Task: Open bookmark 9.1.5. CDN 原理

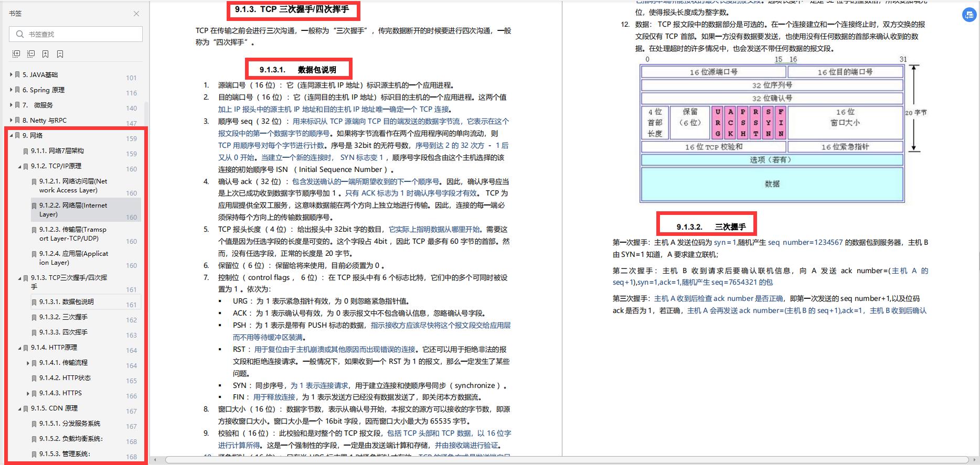Action: 54,408
